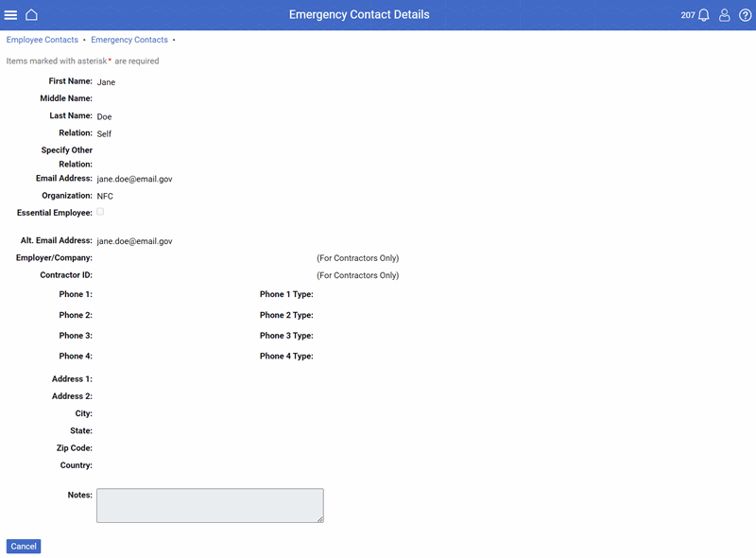Viewport: 756px width, 558px height.
Task: Click the Relation value Self
Action: click(x=104, y=133)
